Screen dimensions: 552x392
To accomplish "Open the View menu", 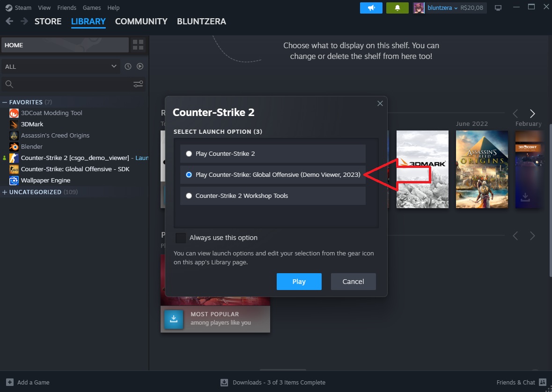I will pyautogui.click(x=44, y=8).
